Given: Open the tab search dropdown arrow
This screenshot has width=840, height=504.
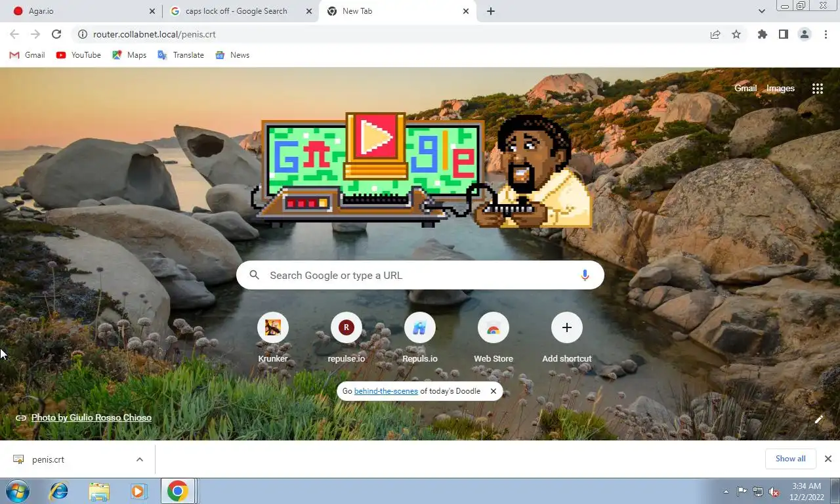Looking at the screenshot, I should click(x=761, y=11).
